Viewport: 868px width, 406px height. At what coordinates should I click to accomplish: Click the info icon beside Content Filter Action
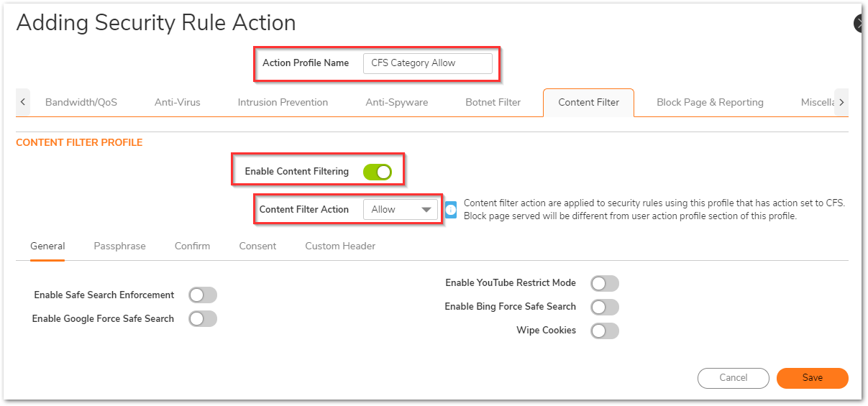(x=451, y=210)
